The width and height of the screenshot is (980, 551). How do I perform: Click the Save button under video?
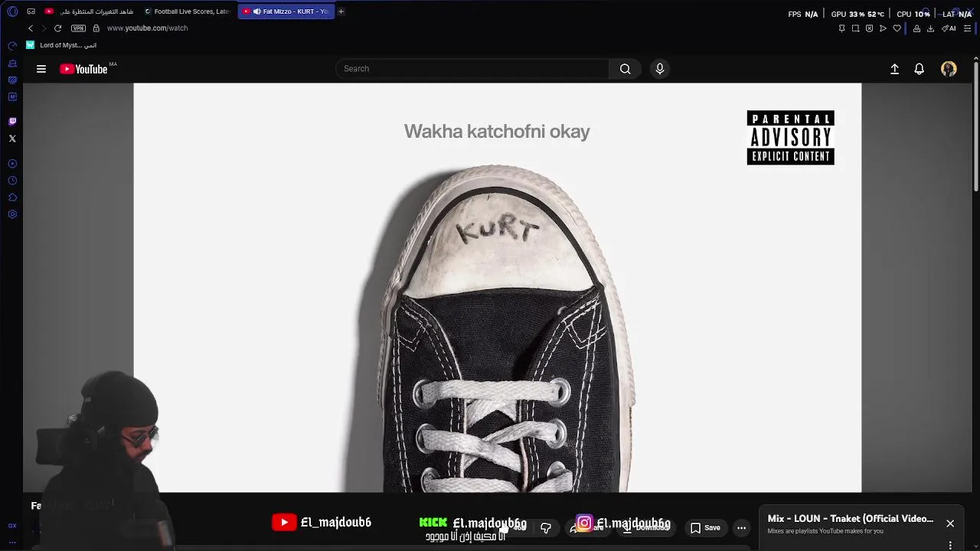(x=705, y=528)
